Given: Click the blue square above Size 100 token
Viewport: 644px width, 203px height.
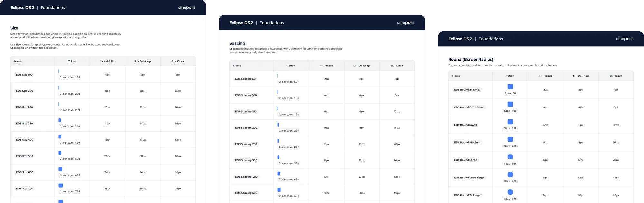Looking at the screenshot, I should click(510, 104).
